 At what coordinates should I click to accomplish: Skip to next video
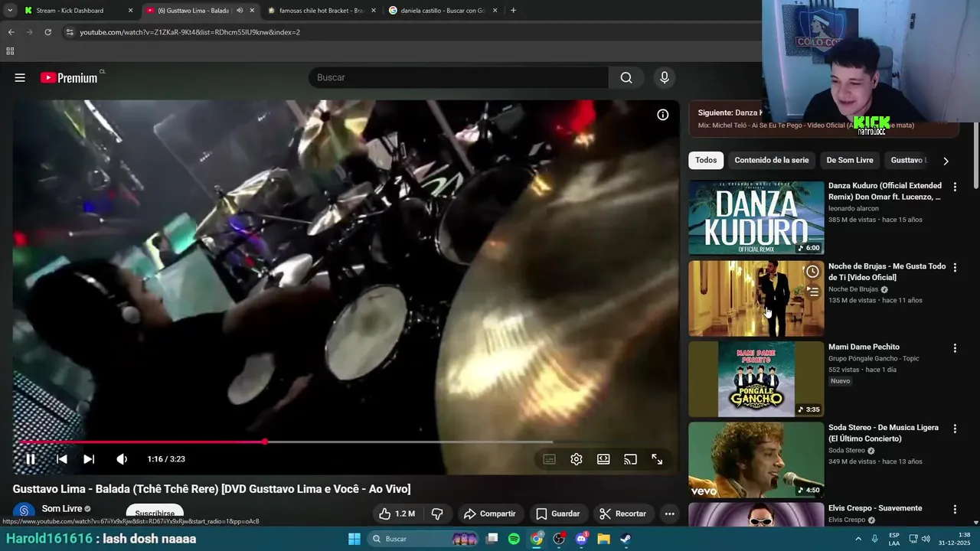coord(89,459)
